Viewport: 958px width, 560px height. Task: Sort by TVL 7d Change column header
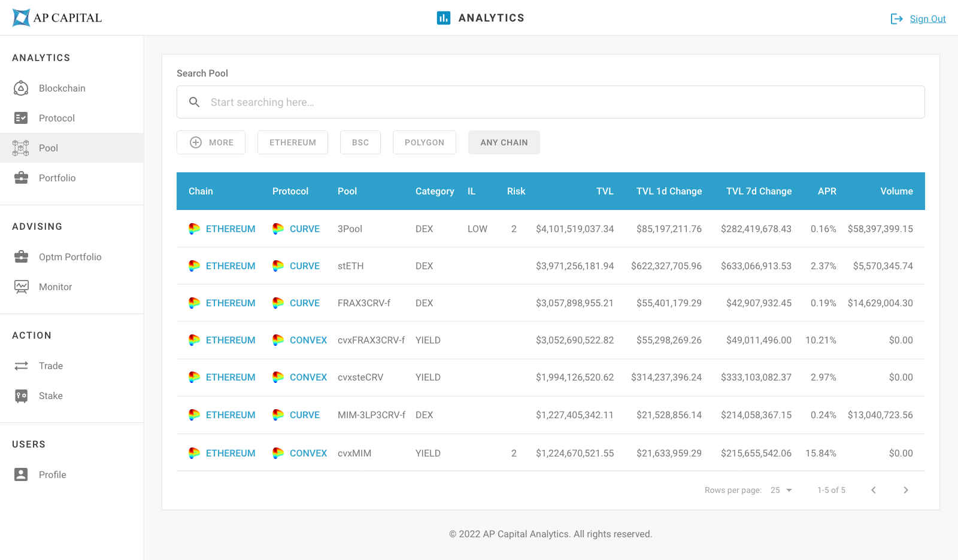click(759, 191)
